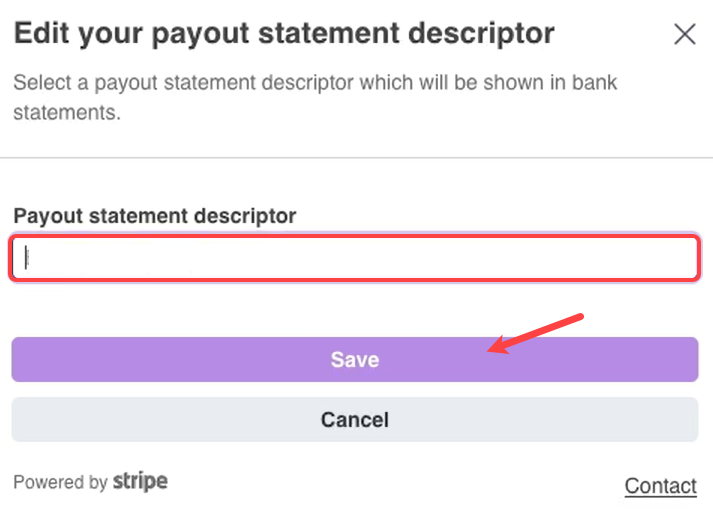713x519 pixels.
Task: Dismiss the dialog using the X icon
Action: click(684, 35)
